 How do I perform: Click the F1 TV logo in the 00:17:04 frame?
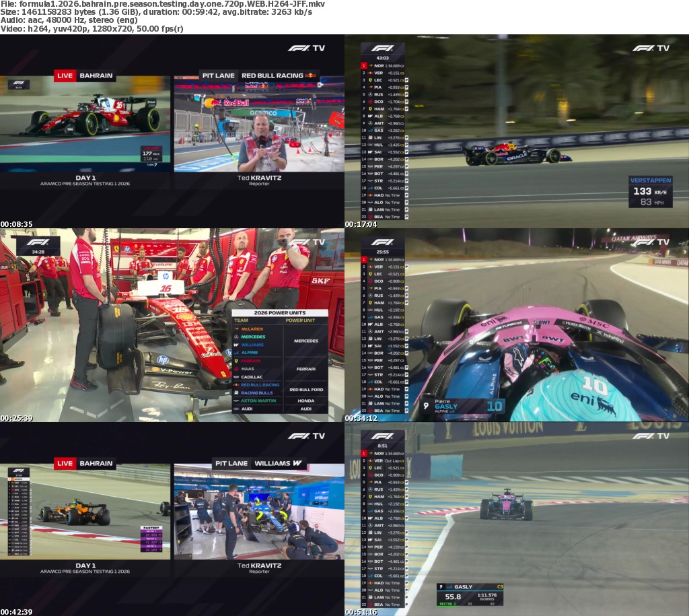(651, 48)
